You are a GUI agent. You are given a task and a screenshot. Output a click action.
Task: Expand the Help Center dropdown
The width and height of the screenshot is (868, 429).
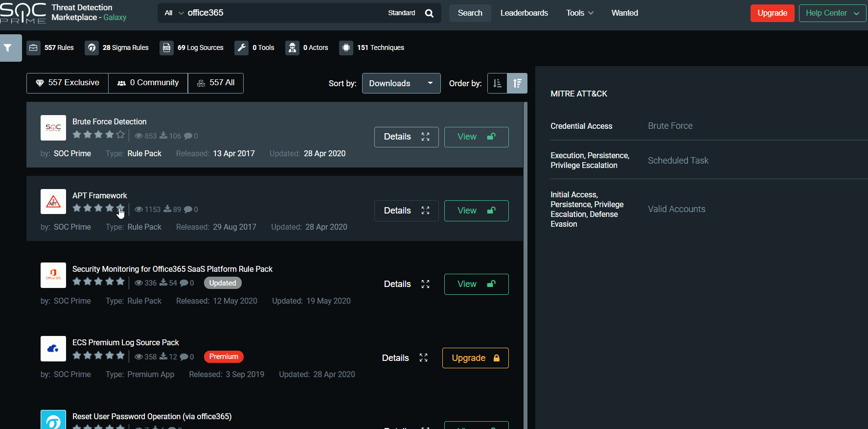tap(832, 13)
